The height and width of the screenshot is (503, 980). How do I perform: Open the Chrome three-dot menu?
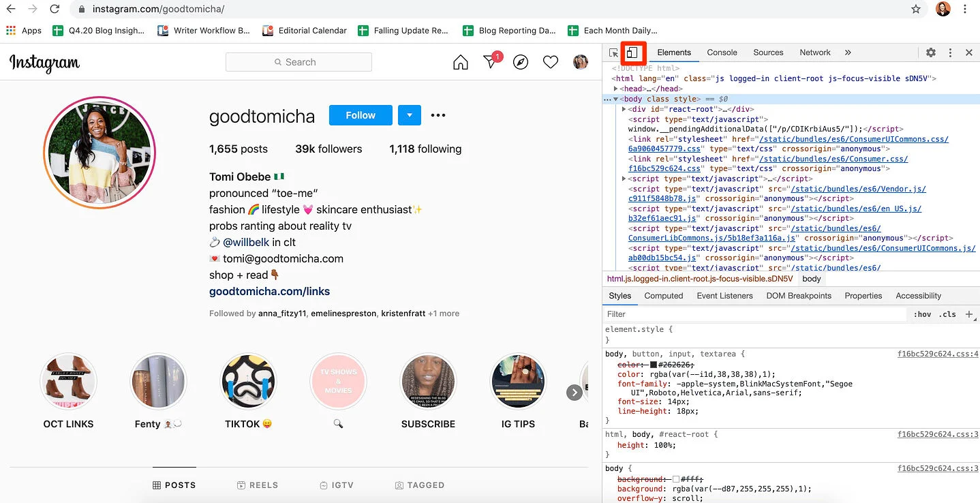click(965, 10)
